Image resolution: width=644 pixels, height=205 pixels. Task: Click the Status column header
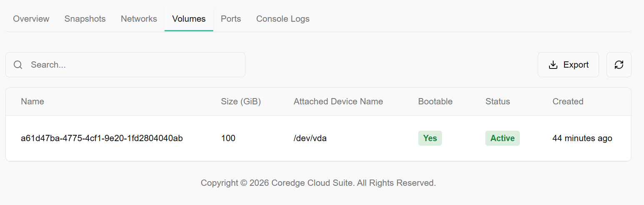coord(497,101)
